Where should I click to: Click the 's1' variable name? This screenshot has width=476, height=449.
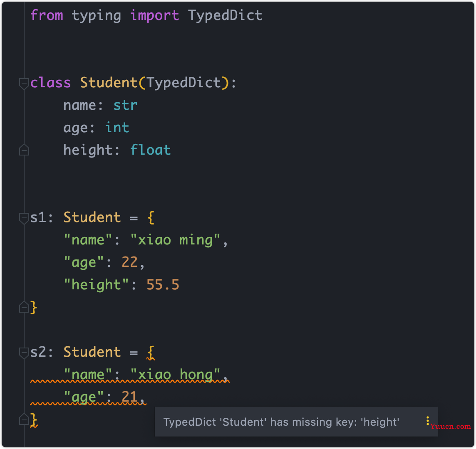tap(38, 217)
